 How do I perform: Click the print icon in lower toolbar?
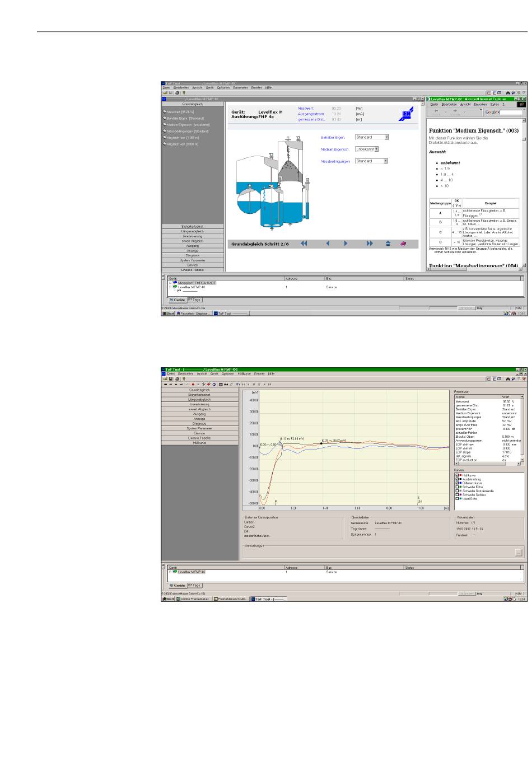(177, 378)
